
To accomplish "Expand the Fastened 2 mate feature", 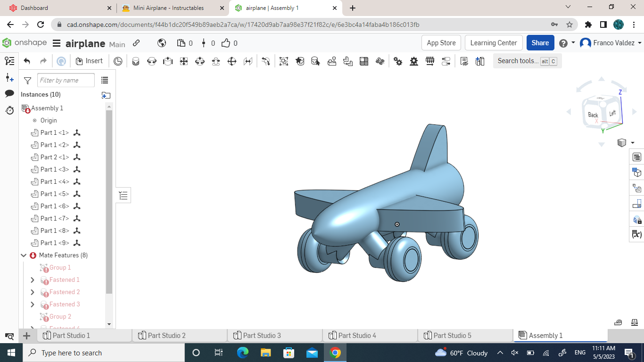I will pos(32,292).
